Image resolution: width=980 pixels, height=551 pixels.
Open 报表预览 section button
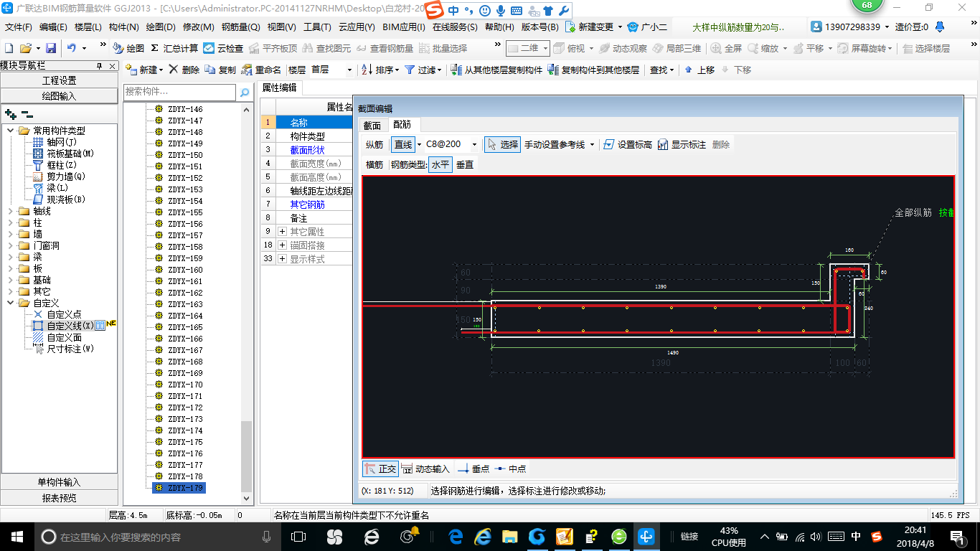[59, 498]
